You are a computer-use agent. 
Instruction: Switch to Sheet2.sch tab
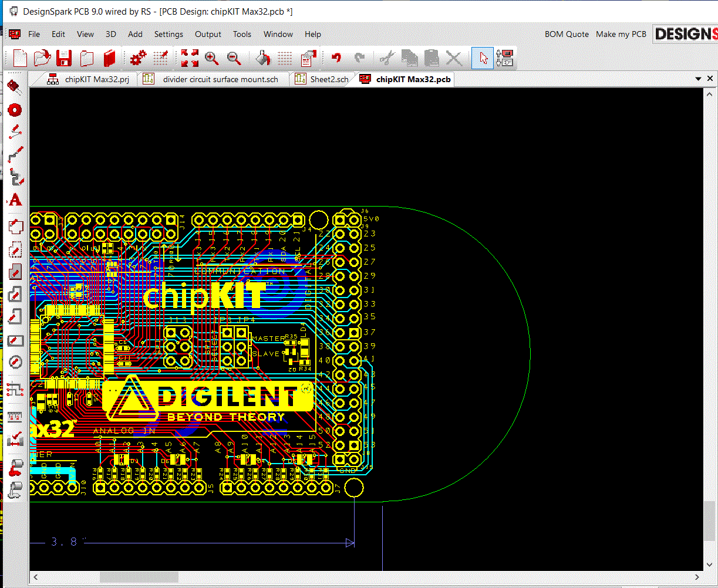(322, 79)
